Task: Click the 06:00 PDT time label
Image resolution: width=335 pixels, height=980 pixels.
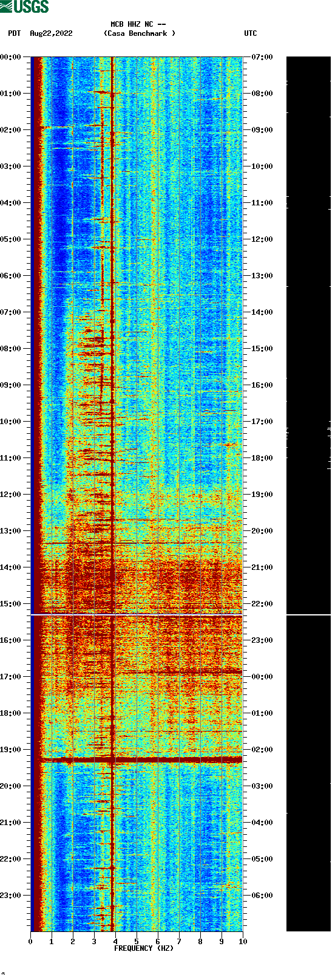Action: click(x=11, y=276)
